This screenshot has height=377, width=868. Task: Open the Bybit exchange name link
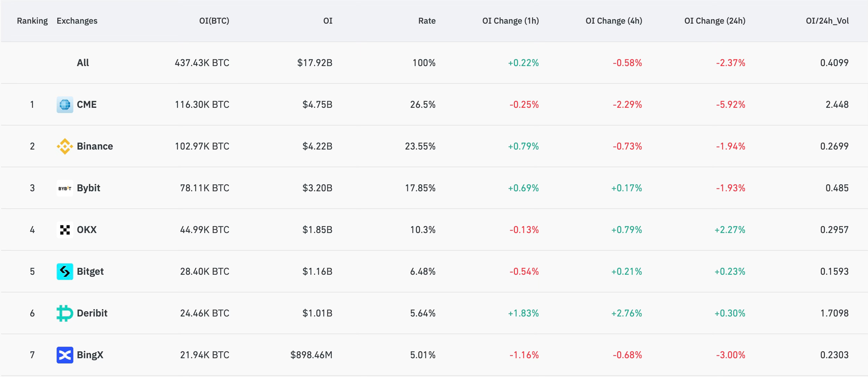coord(89,188)
